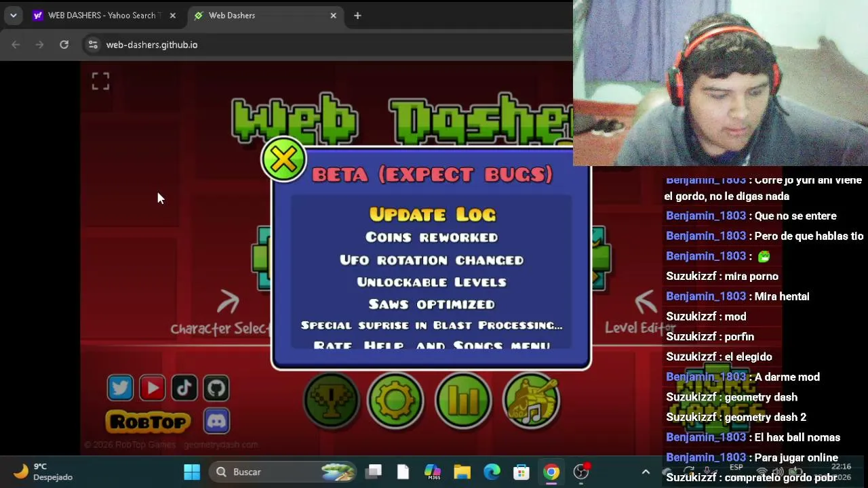Viewport: 868px width, 488px height.
Task: Click chat message 'el elegido'
Action: tap(749, 357)
